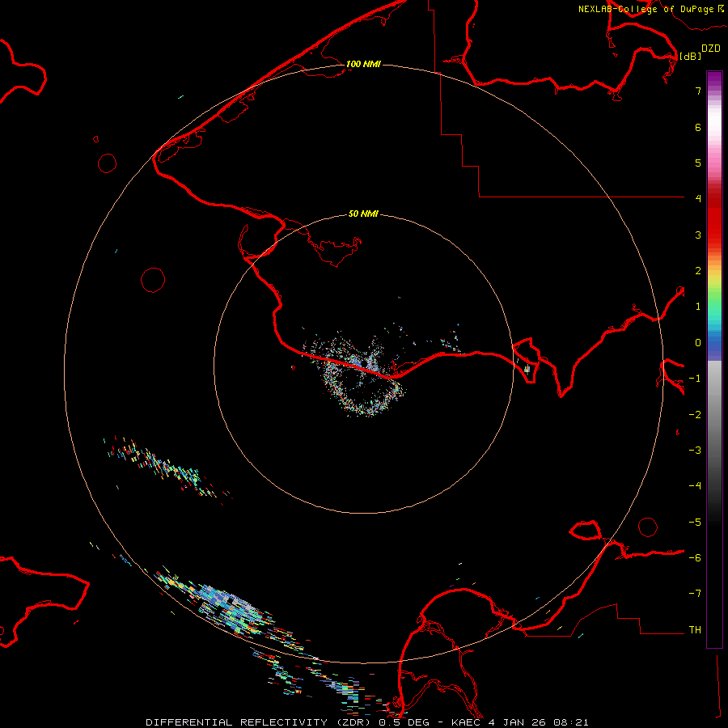The width and height of the screenshot is (728, 728).
Task: Click the DZD product label
Action: [x=711, y=49]
